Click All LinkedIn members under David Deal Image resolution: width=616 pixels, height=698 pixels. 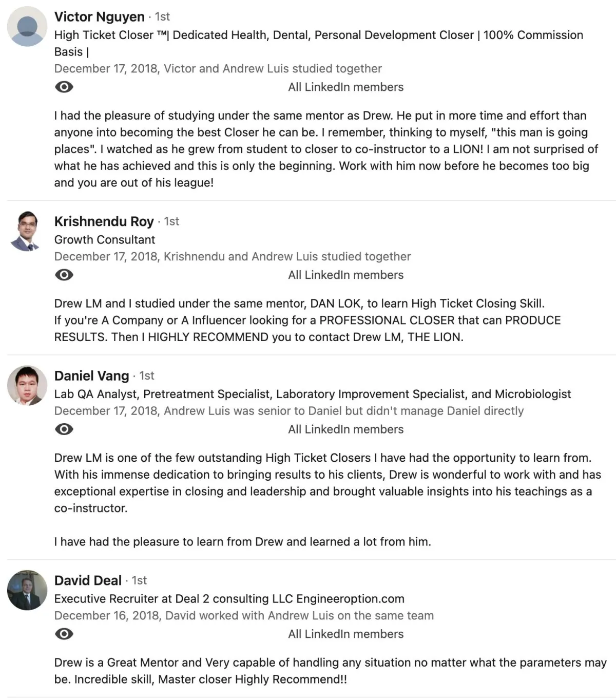(346, 634)
